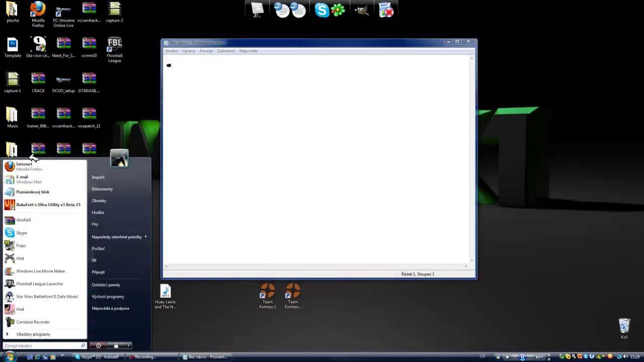This screenshot has width=644, height=362.
Task: Select GTAIVASIL archive on desktop
Action: click(89, 82)
